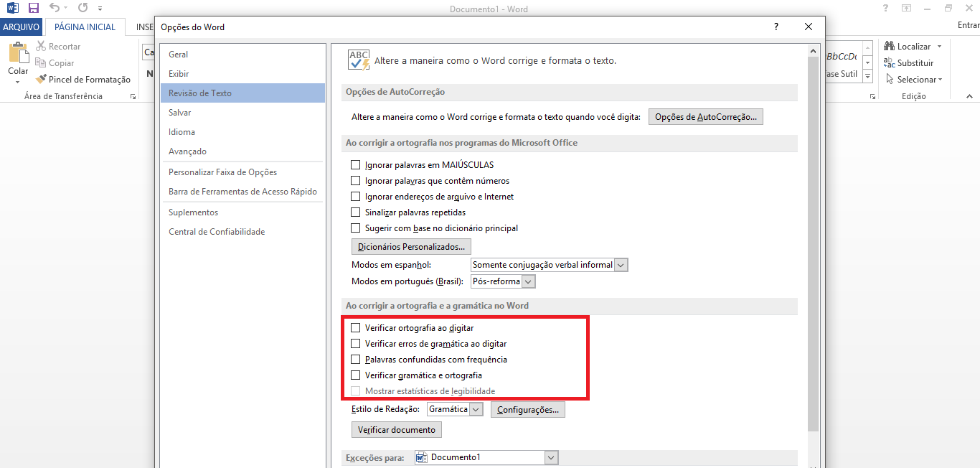Click the Recortar scissors icon

click(41, 46)
